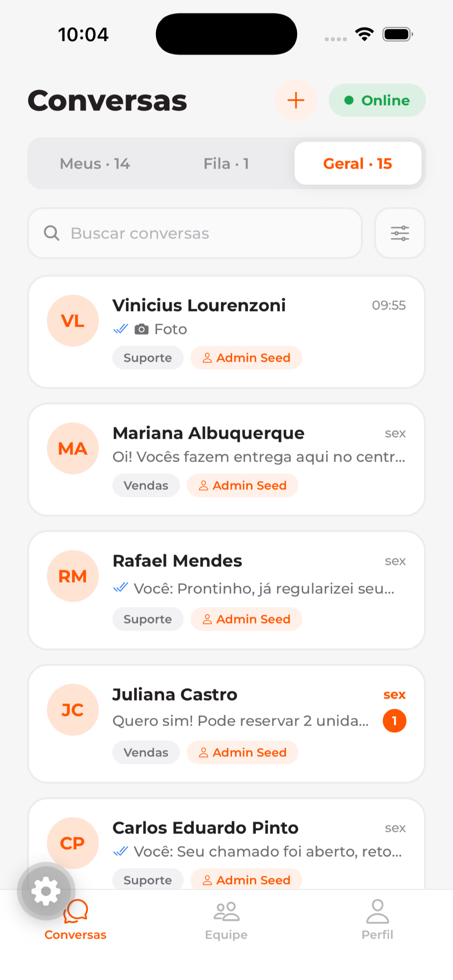
Task: Open the Equipe tab icon
Action: 226,911
